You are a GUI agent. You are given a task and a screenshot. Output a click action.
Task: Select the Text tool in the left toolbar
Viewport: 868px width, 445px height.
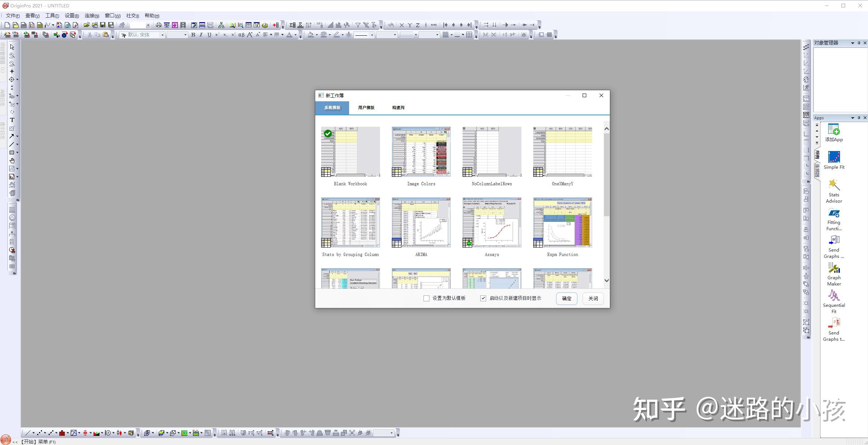12,120
